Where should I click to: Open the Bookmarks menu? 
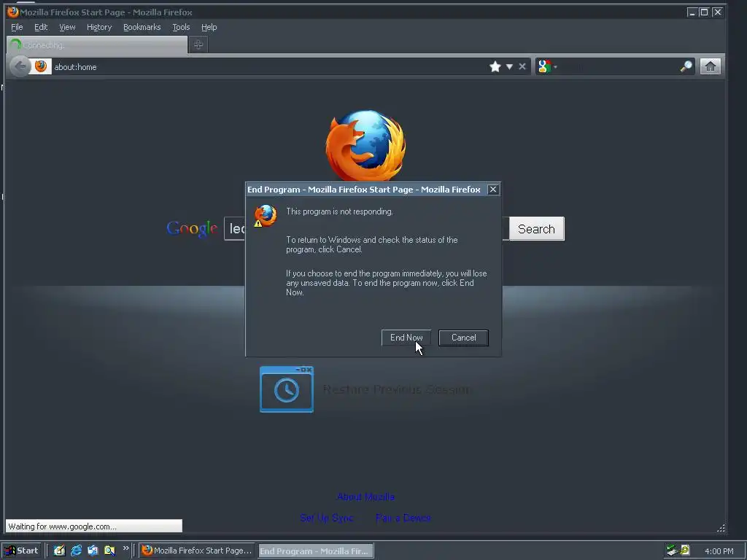click(142, 27)
